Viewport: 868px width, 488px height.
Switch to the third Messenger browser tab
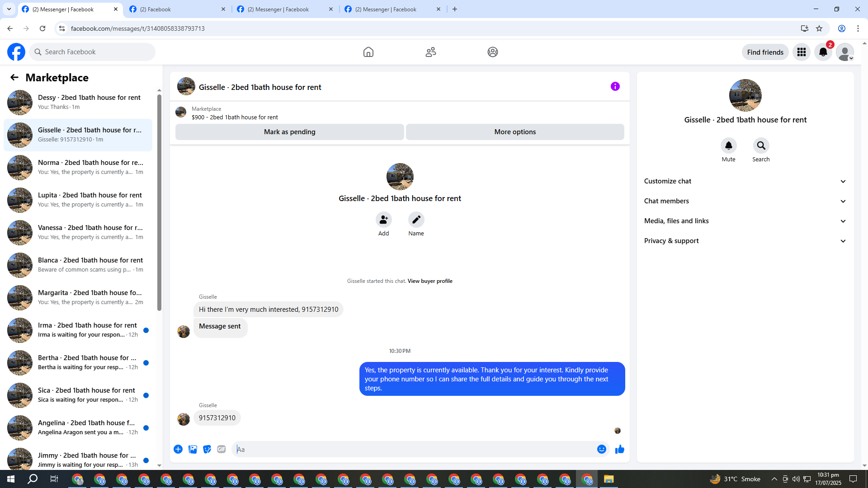click(x=286, y=9)
